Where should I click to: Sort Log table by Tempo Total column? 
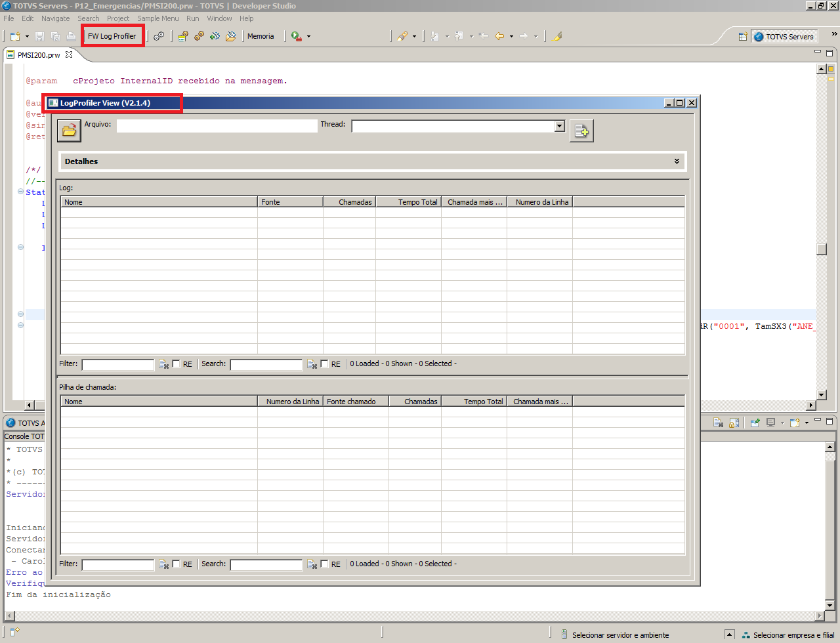click(x=408, y=202)
